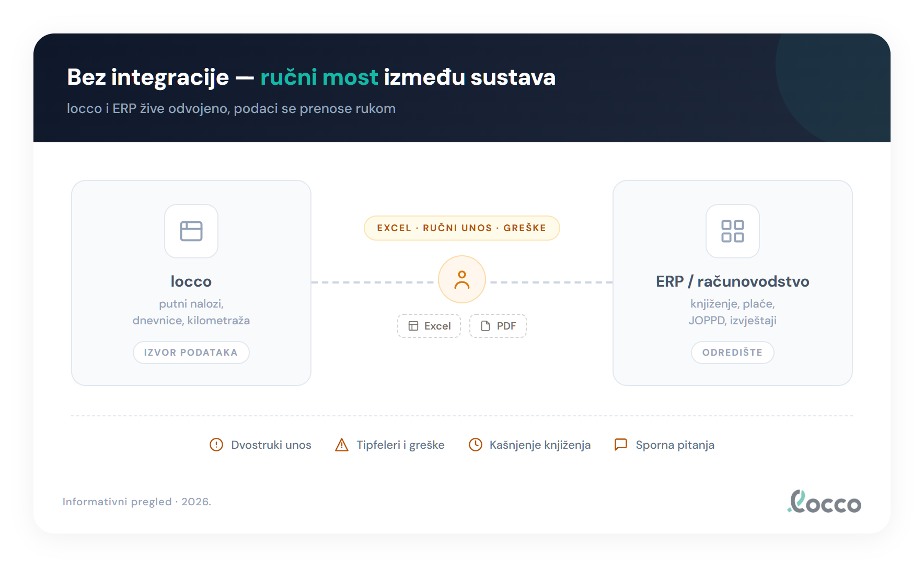Select the PDF chip
924x567 pixels.
[x=498, y=326]
